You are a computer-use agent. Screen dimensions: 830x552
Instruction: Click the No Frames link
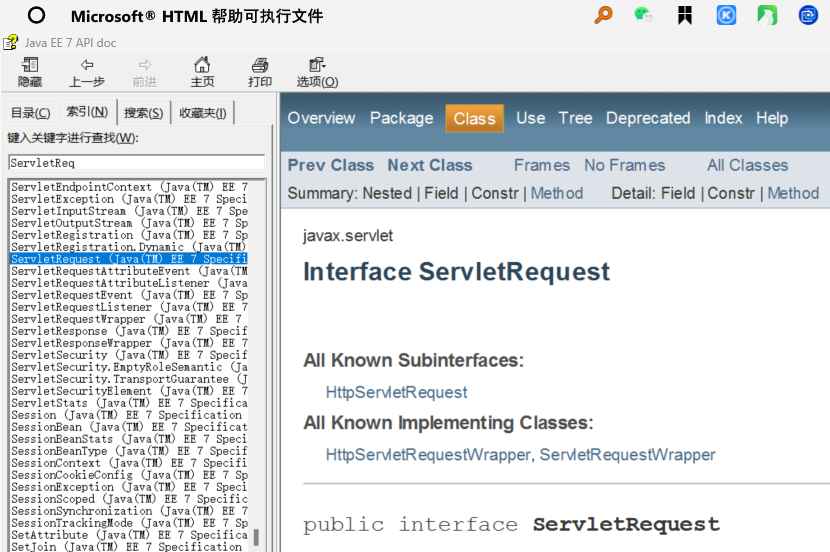pyautogui.click(x=625, y=165)
